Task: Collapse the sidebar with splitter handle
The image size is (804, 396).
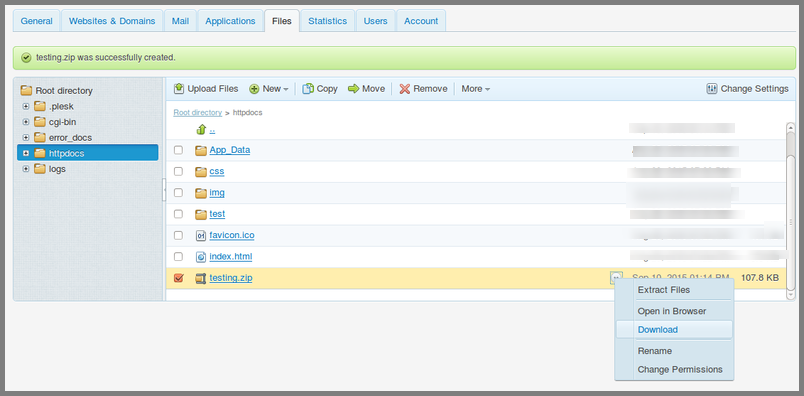Action: pyautogui.click(x=164, y=189)
